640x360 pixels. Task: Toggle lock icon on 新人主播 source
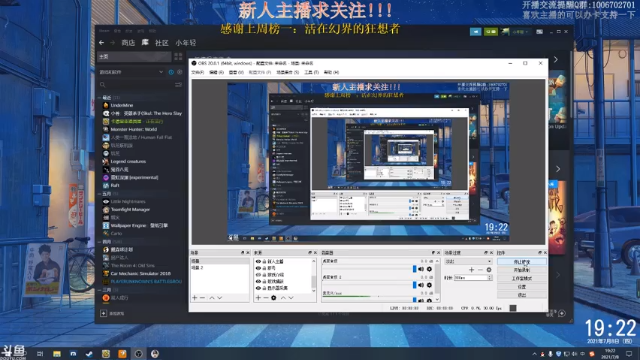tap(264, 262)
